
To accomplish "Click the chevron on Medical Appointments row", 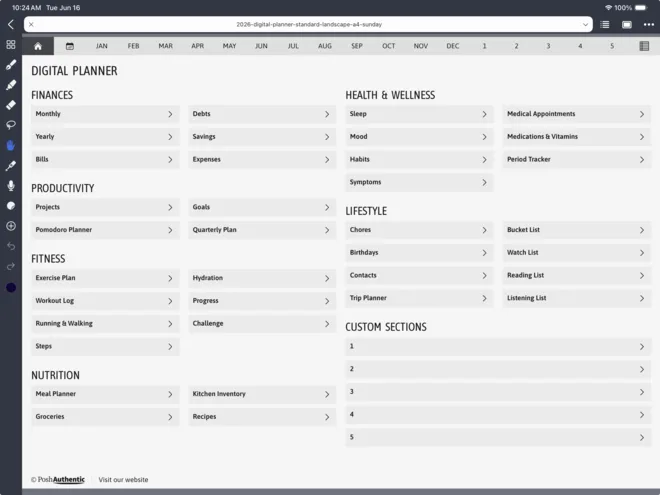I will pyautogui.click(x=642, y=114).
